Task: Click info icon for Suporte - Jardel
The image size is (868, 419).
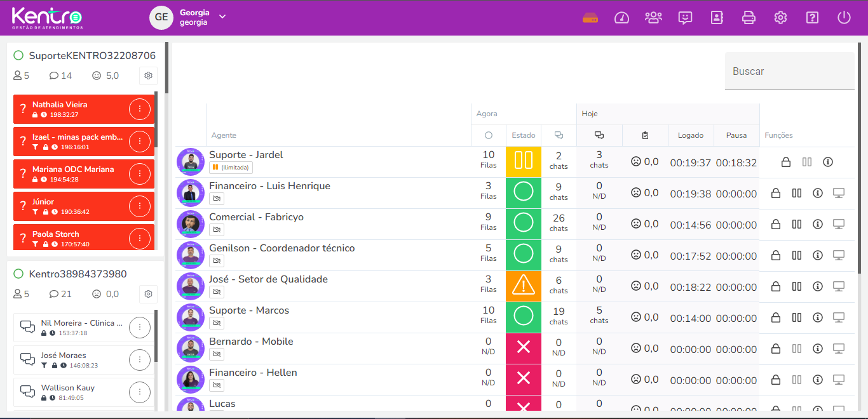Action: coord(828,163)
